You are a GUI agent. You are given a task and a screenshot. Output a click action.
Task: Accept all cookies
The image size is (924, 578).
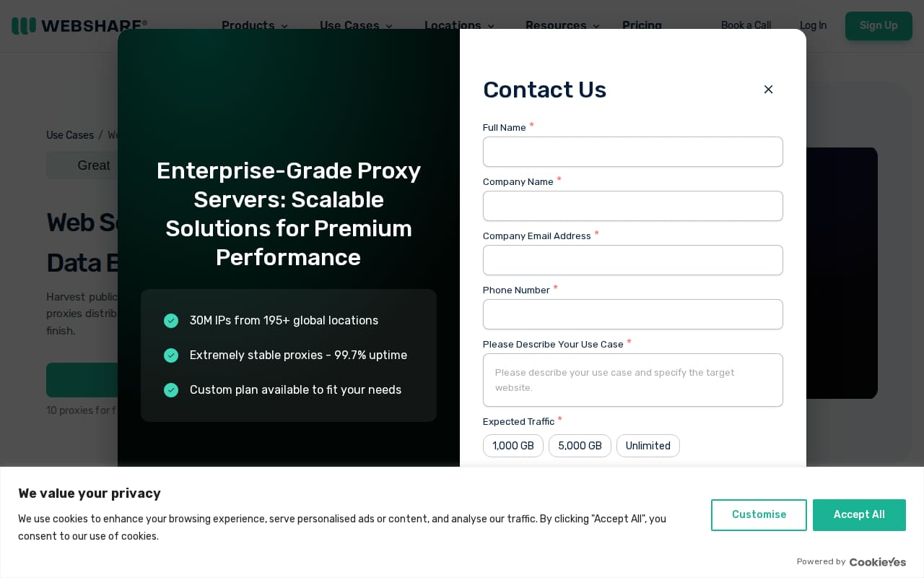coord(859,515)
